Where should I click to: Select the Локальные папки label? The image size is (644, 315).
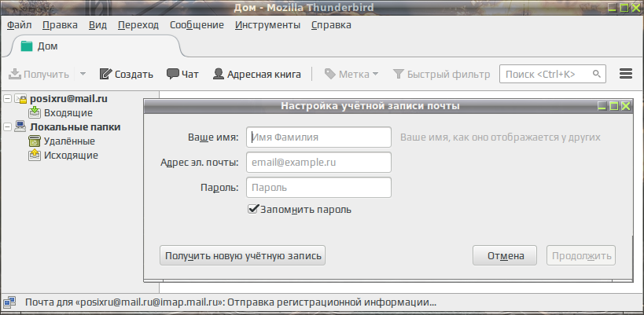pyautogui.click(x=75, y=127)
